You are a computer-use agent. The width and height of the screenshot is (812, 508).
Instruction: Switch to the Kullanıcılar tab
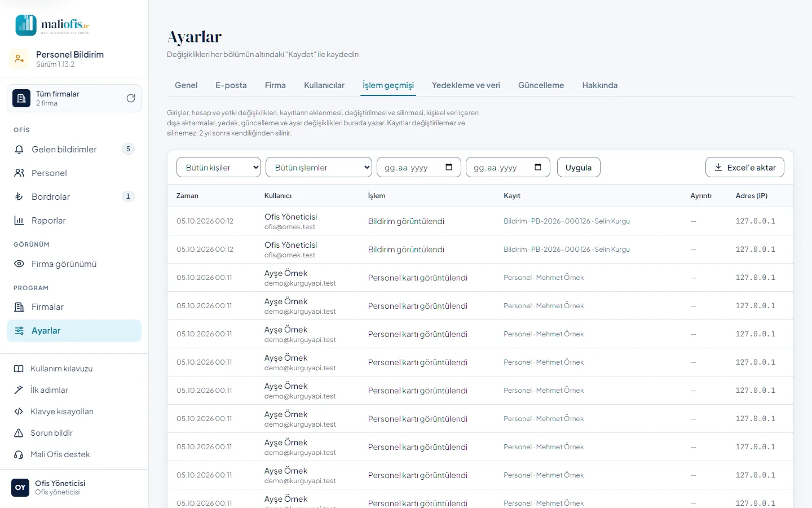(324, 85)
